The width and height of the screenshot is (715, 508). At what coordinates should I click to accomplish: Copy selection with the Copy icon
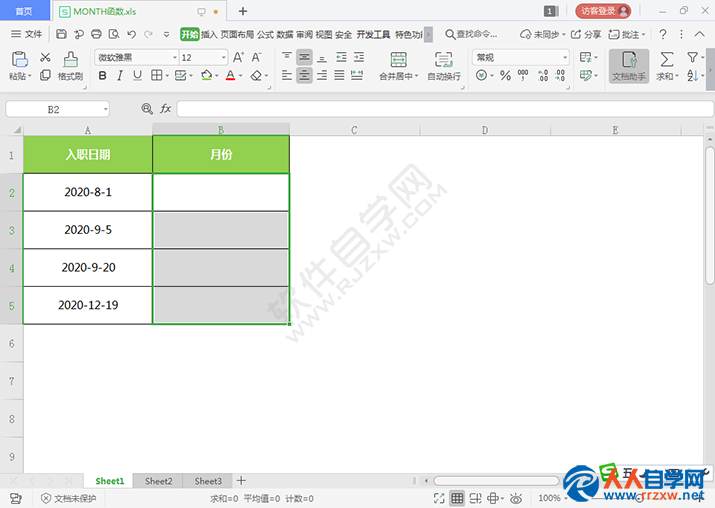[x=45, y=75]
